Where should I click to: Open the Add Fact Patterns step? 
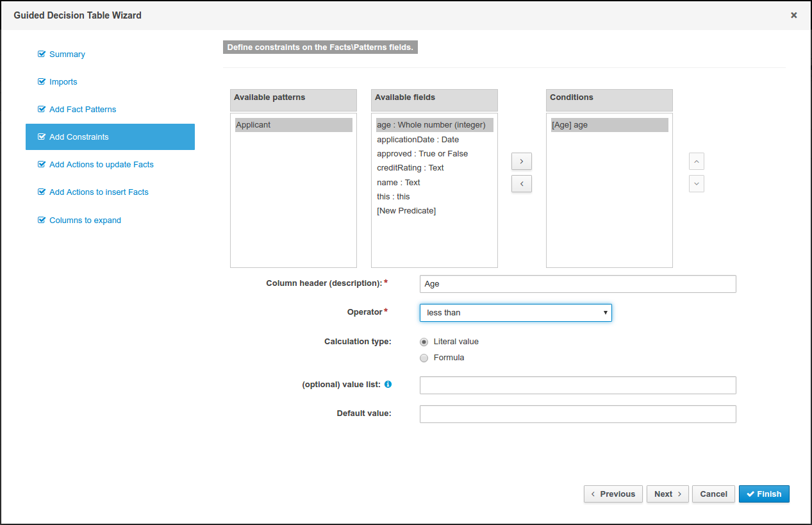tap(83, 110)
